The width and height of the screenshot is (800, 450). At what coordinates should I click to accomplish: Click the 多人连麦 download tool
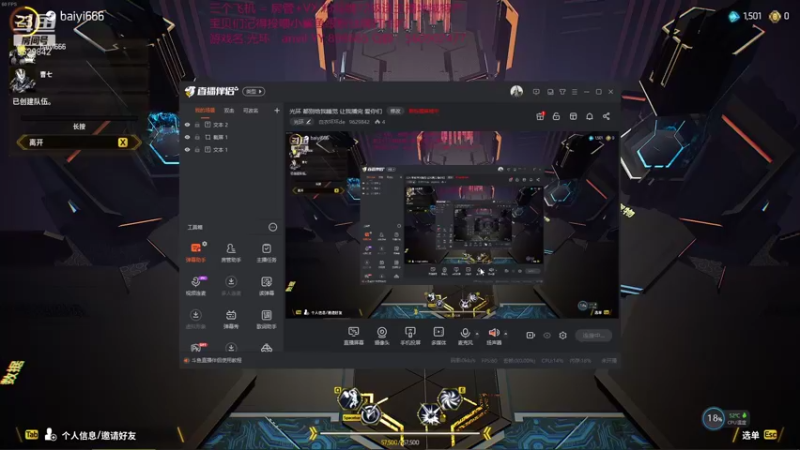pyautogui.click(x=231, y=286)
